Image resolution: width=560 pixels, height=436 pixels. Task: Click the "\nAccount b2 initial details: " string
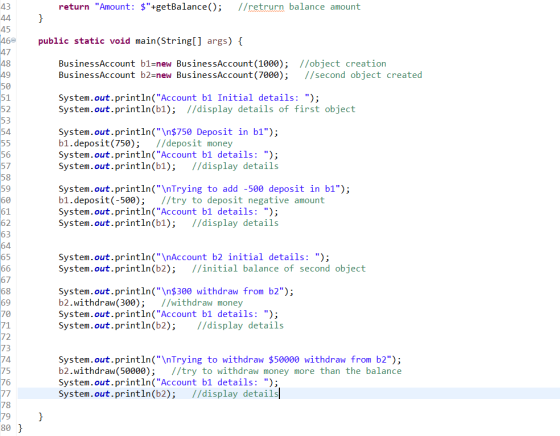tap(238, 257)
